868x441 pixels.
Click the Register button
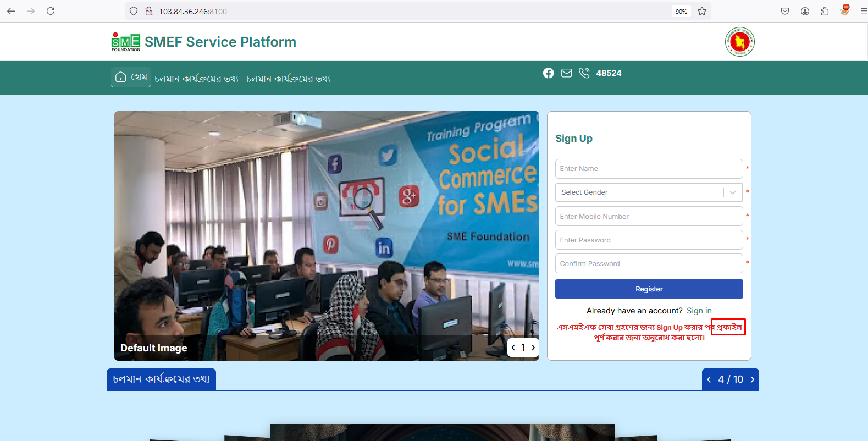[x=649, y=289]
